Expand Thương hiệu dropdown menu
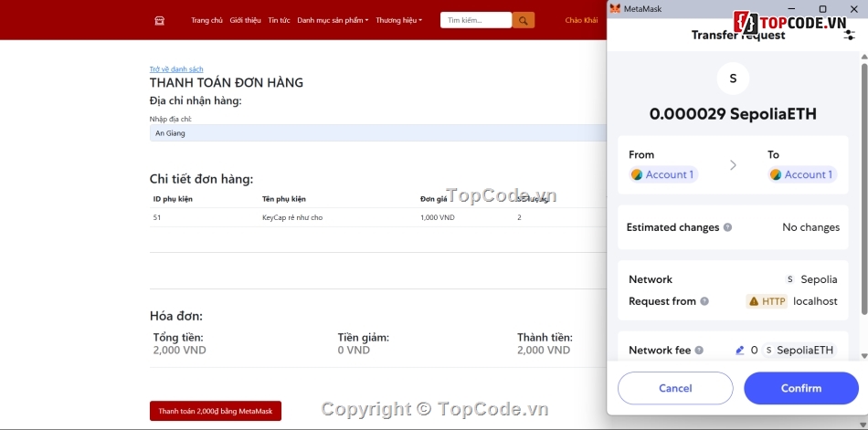This screenshot has width=868, height=430. (x=398, y=20)
